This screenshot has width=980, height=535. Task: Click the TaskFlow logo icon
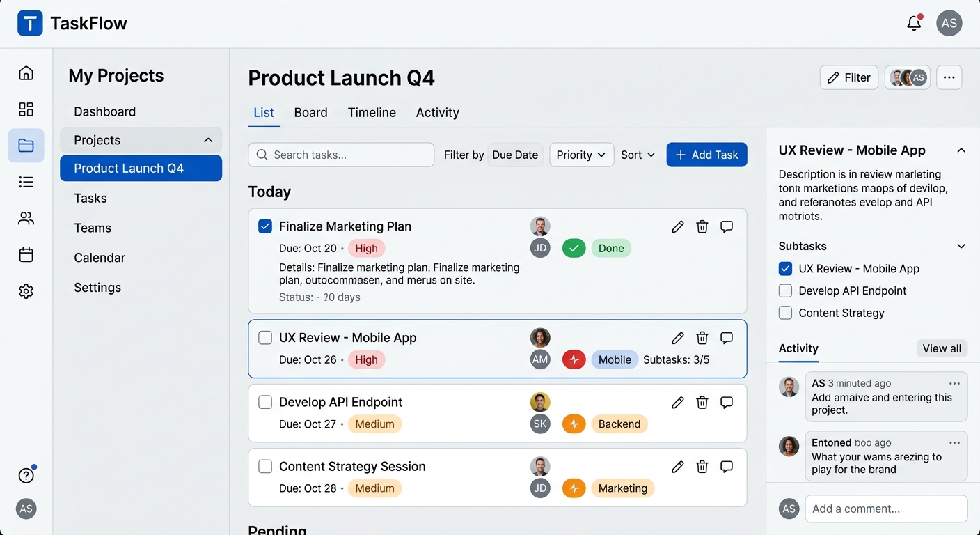(30, 23)
